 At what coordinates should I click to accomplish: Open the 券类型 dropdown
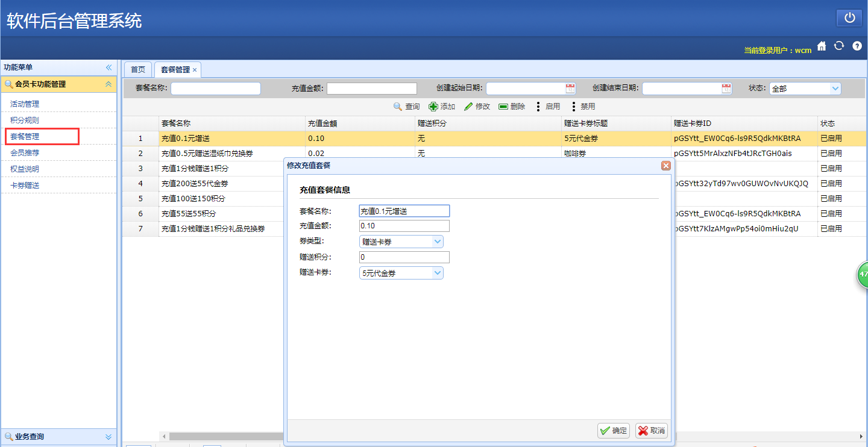click(x=438, y=242)
